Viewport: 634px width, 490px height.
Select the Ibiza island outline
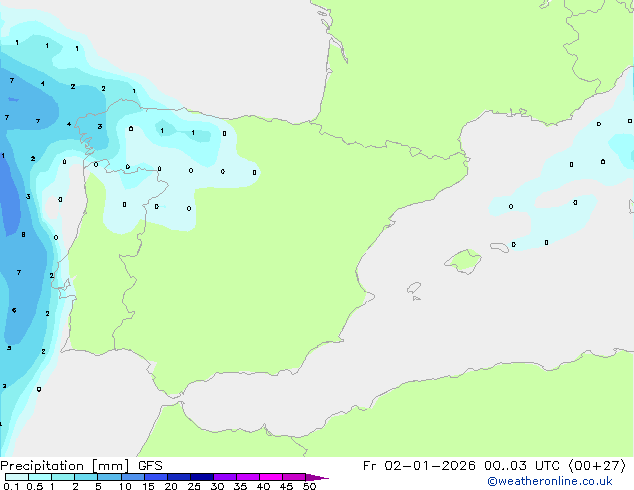[x=414, y=288]
